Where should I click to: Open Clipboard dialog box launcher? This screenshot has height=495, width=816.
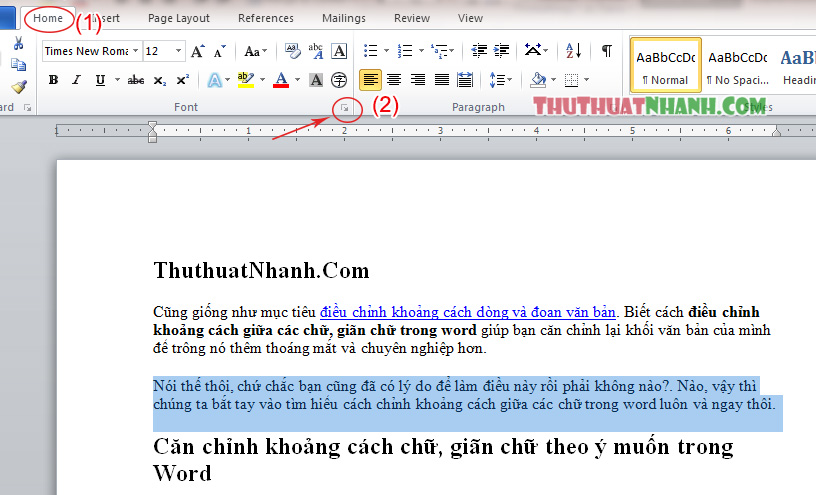pos(28,108)
